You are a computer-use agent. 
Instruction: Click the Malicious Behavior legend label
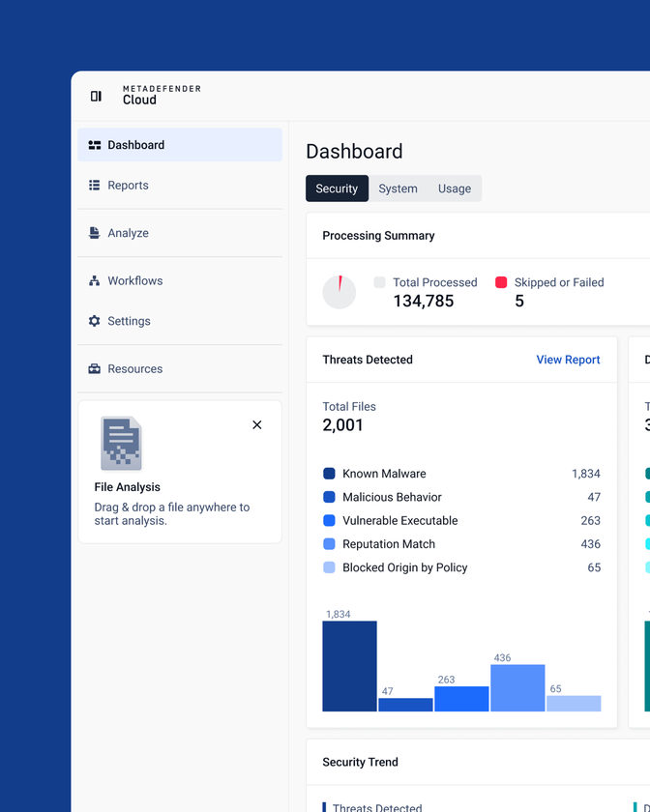(392, 497)
